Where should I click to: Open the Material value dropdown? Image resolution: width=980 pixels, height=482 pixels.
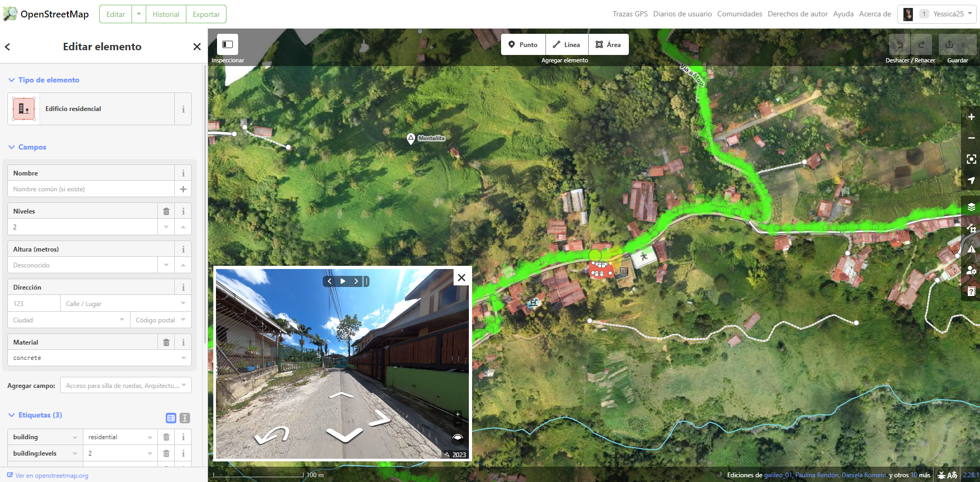tap(183, 358)
